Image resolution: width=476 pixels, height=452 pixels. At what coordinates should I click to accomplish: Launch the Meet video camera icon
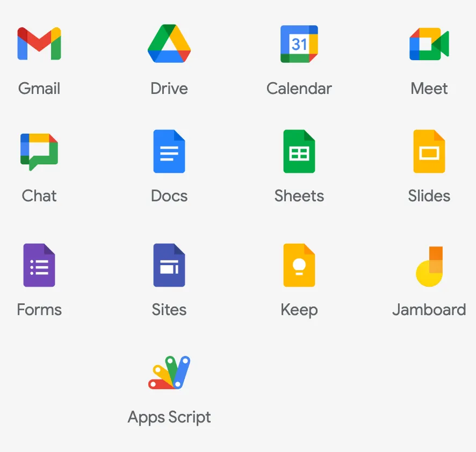pyautogui.click(x=429, y=44)
